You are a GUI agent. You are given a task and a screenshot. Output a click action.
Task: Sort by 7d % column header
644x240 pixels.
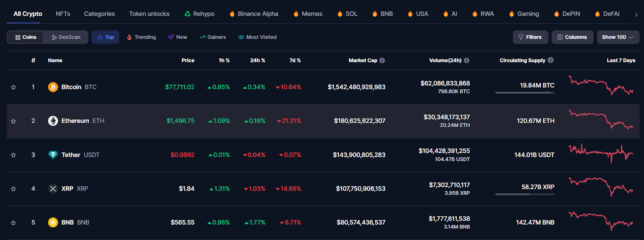pos(295,60)
